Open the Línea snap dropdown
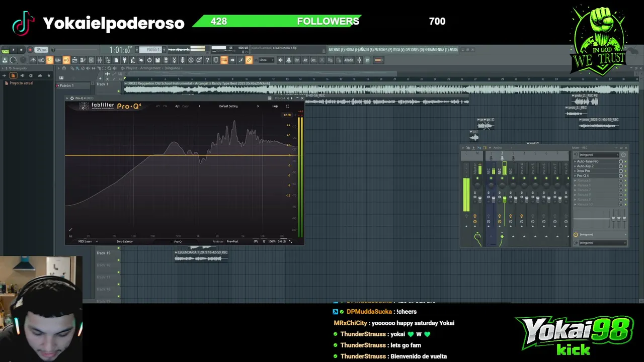The height and width of the screenshot is (362, 644). [267, 60]
